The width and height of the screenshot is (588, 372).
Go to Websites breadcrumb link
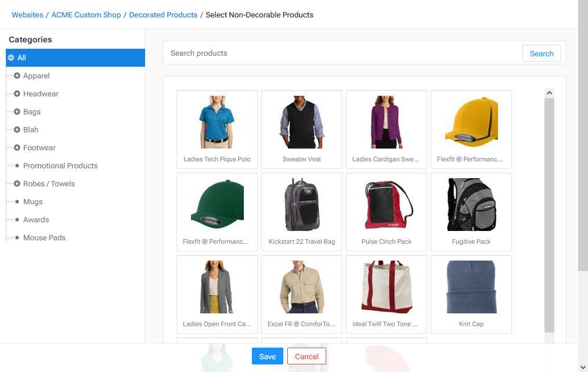tap(27, 15)
